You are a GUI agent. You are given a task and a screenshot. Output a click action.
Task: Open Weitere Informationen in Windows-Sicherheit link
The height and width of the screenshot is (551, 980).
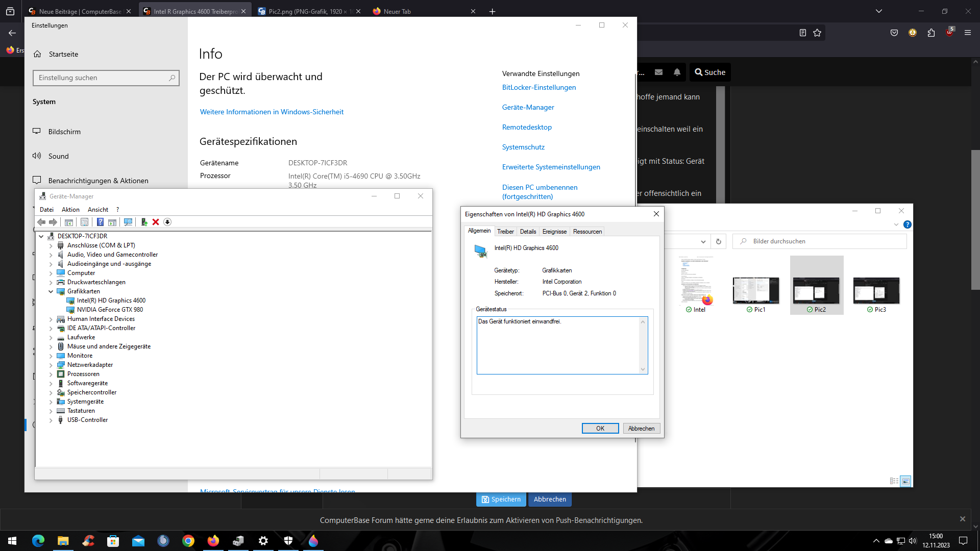272,112
